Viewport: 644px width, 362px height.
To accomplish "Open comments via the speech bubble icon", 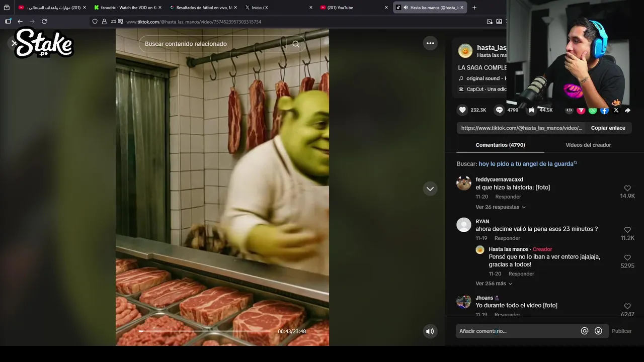I will point(499,110).
